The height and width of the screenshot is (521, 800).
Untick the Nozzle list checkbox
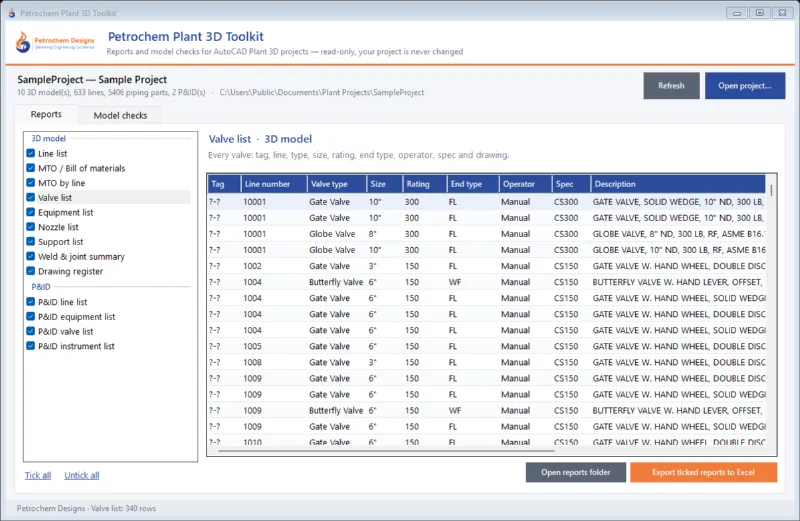click(x=31, y=227)
